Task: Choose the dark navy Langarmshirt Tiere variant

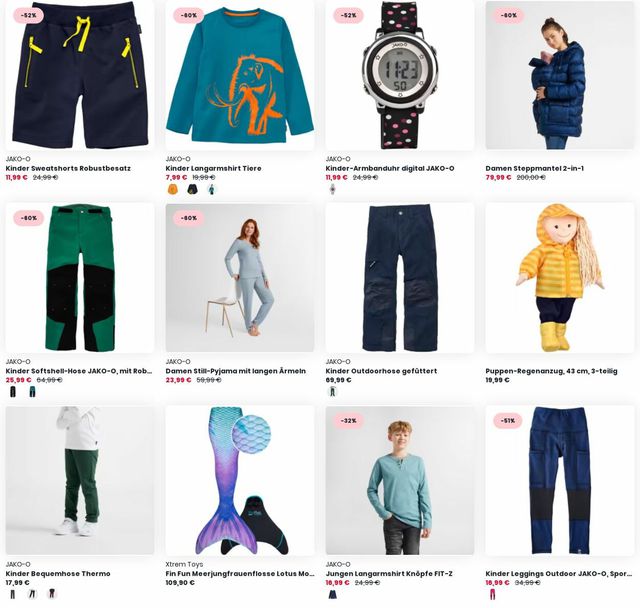Action: pos(192,189)
